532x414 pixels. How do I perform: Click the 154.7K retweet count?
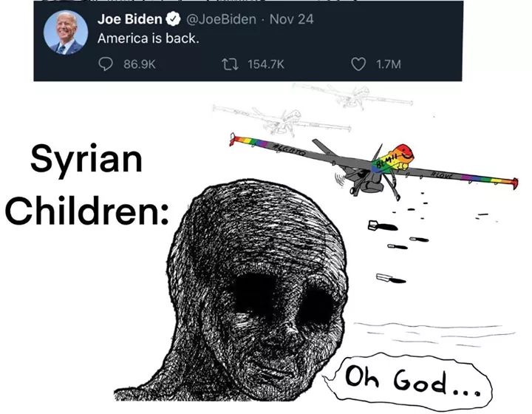(266, 64)
